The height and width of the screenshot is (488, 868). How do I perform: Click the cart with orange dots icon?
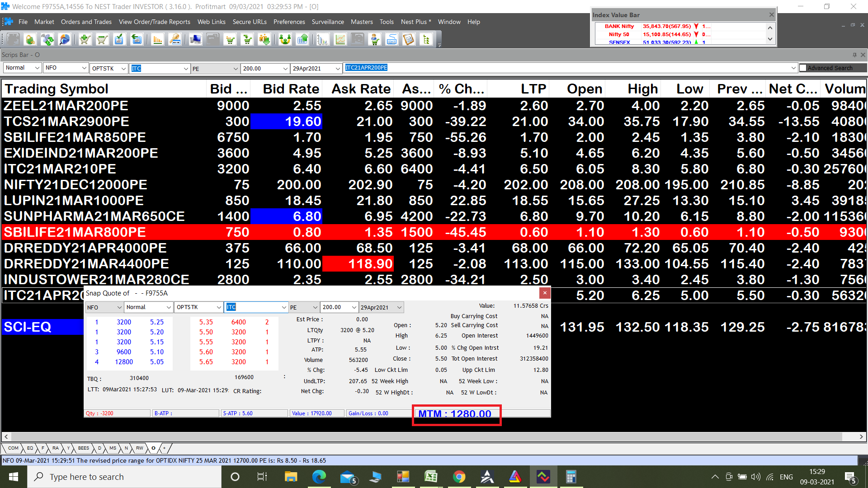click(231, 40)
